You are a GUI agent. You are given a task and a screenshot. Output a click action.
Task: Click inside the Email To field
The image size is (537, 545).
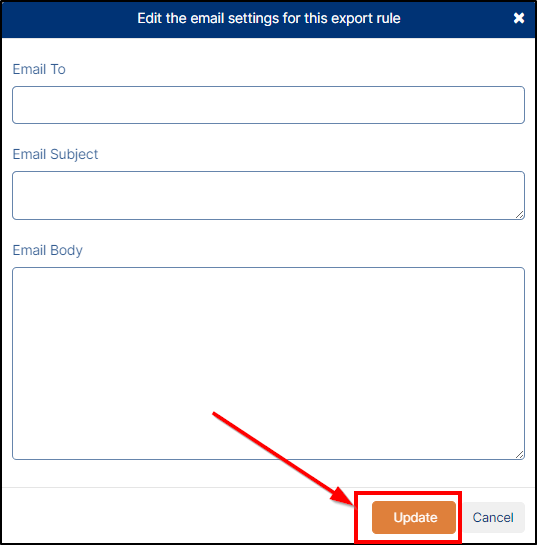(268, 105)
